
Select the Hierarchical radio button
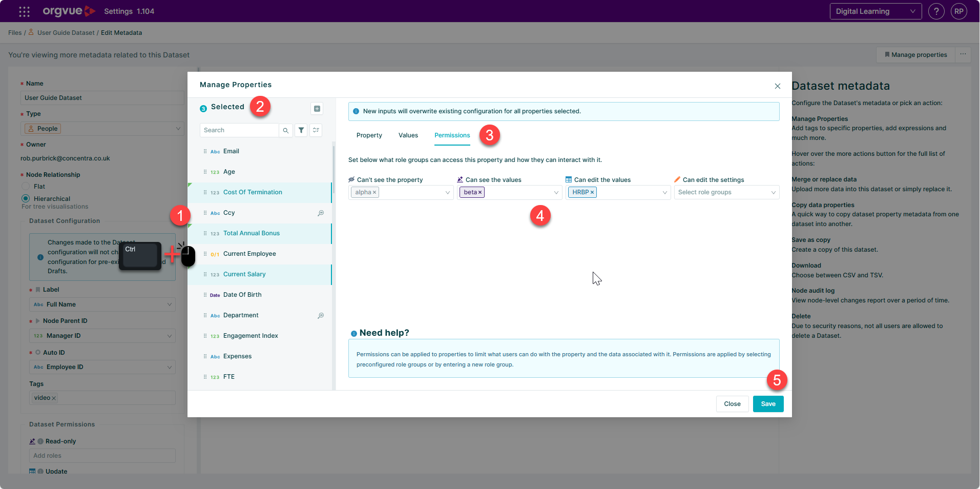point(26,198)
